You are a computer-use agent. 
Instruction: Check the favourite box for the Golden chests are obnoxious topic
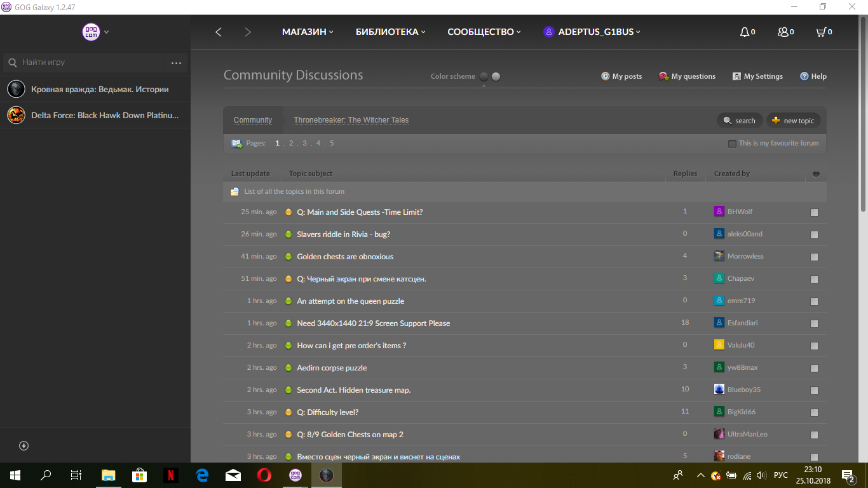tap(815, 257)
